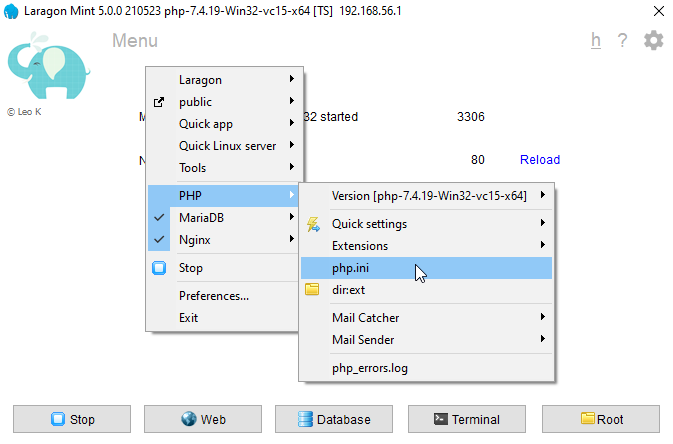Click the lightning icon for Quick settings

pos(312,224)
